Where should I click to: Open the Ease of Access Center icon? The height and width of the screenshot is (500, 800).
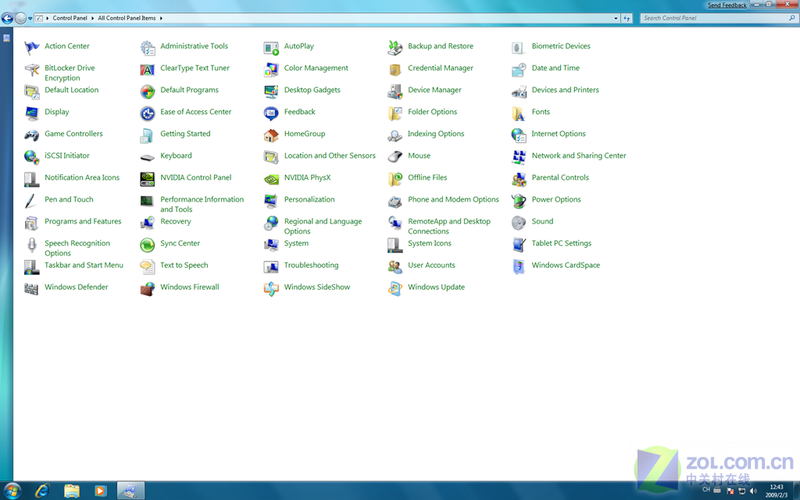click(147, 114)
